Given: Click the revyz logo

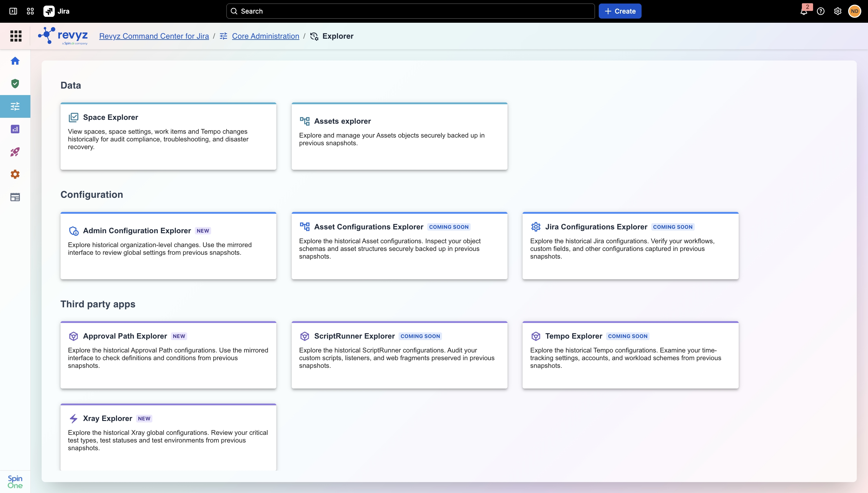Looking at the screenshot, I should click(x=63, y=36).
